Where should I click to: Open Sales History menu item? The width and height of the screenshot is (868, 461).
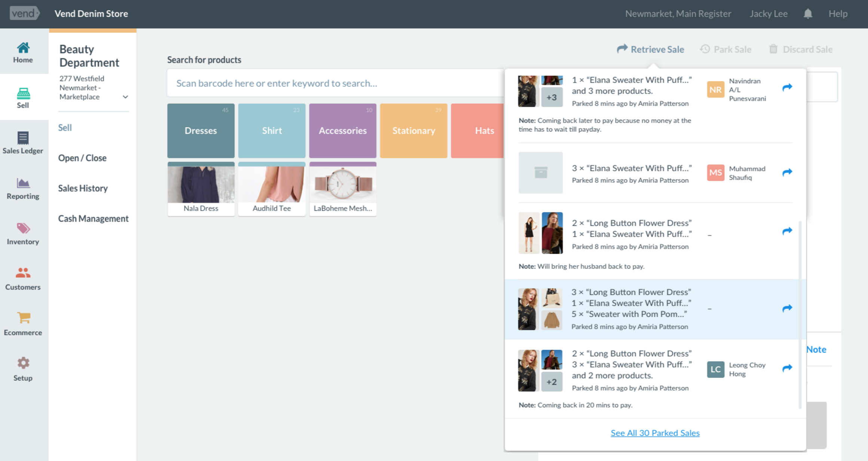pyautogui.click(x=83, y=188)
